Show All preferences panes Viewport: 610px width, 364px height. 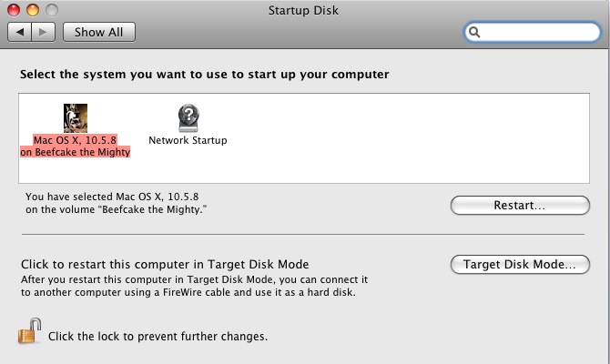click(x=99, y=32)
